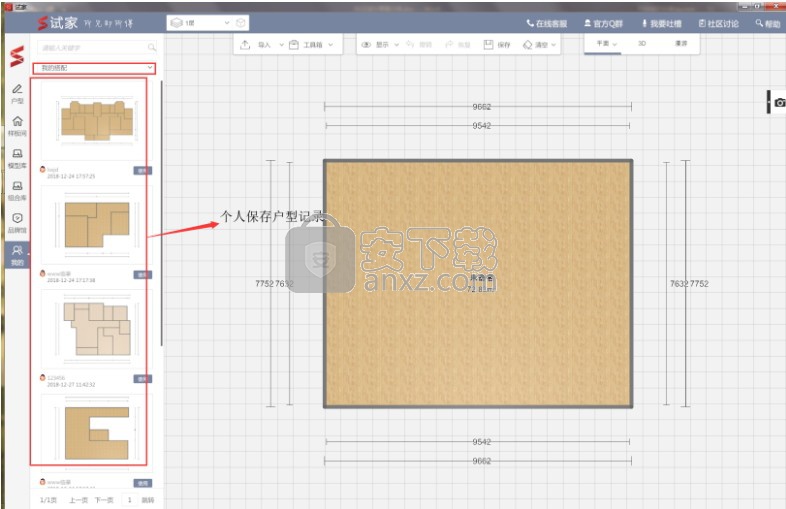The height and width of the screenshot is (509, 786).
Task: Open the 样板间 sample rooms panel
Action: pos(17,126)
